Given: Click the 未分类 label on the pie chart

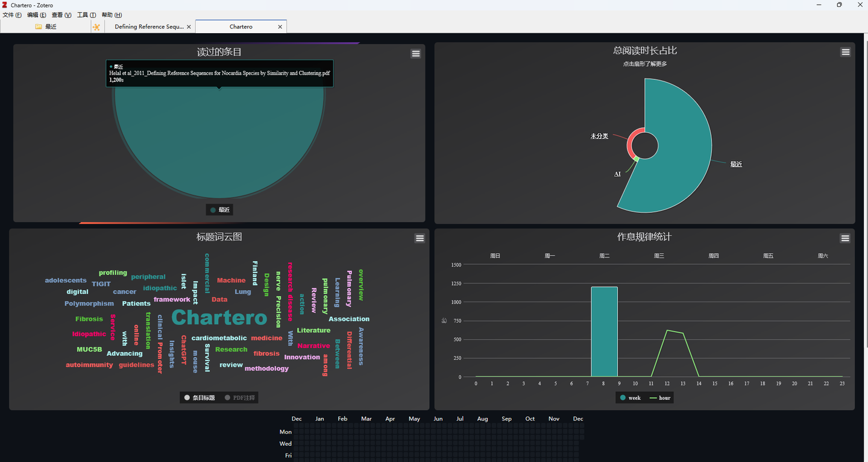Looking at the screenshot, I should click(599, 136).
